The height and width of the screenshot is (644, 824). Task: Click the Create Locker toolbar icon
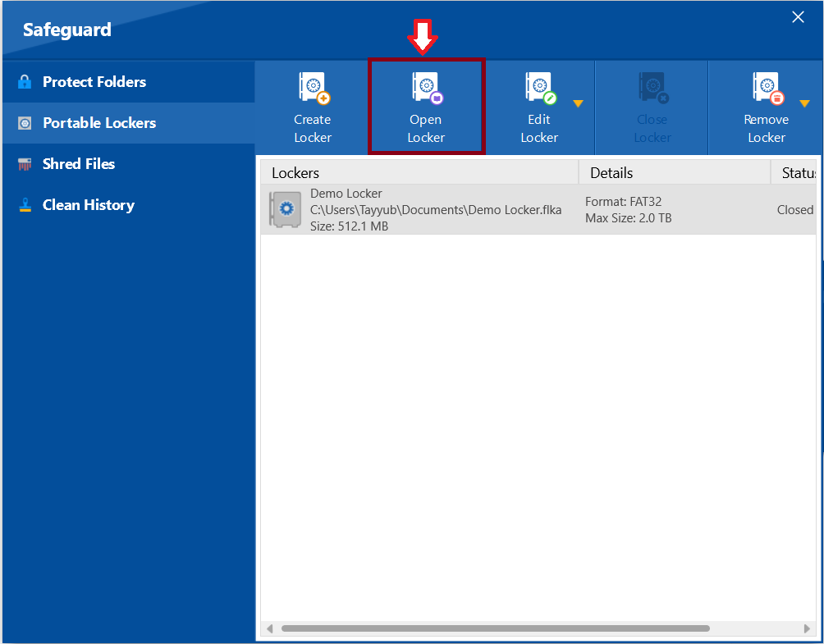tap(314, 89)
